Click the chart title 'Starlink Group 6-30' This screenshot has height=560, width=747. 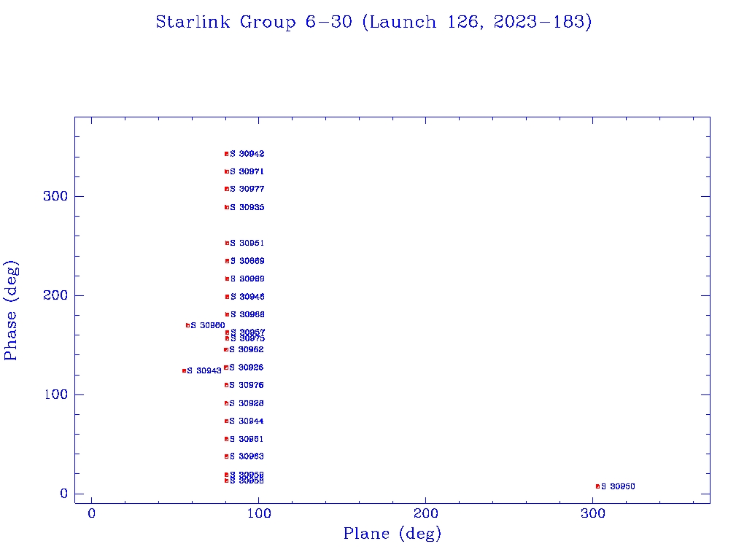(x=254, y=23)
